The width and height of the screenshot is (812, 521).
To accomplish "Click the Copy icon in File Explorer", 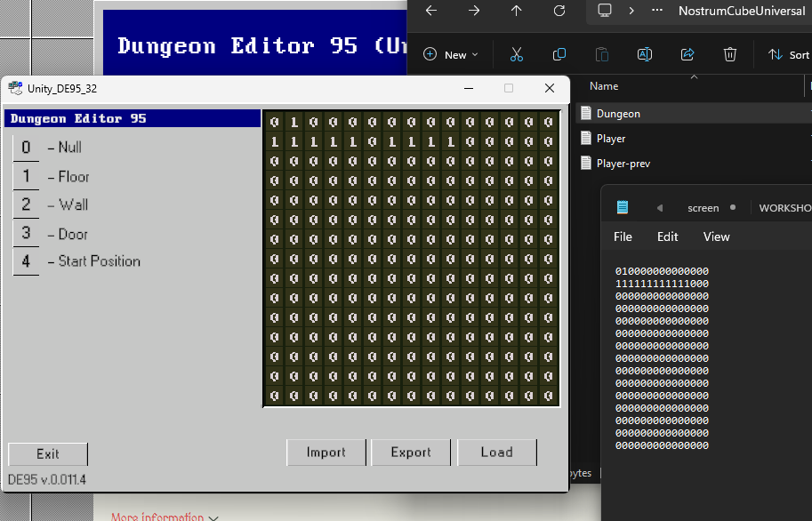I will [559, 54].
